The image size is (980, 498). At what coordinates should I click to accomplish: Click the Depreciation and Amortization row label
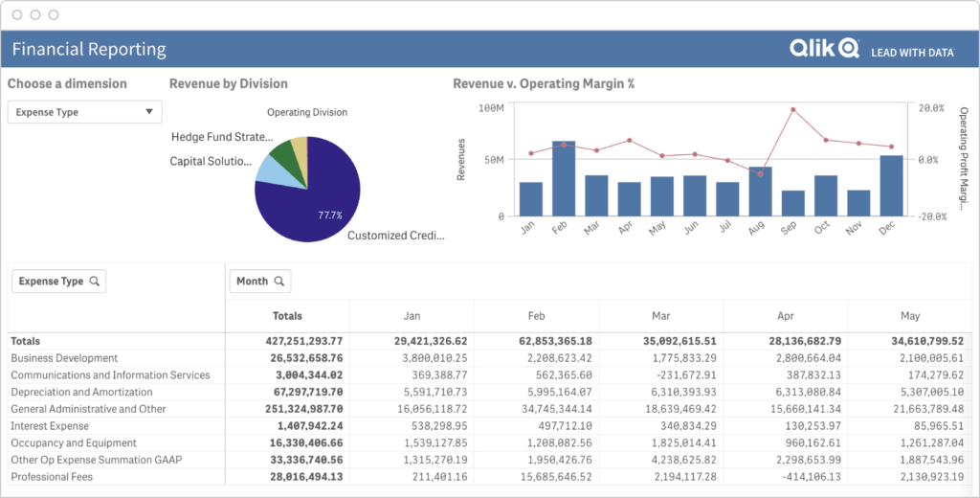(81, 392)
